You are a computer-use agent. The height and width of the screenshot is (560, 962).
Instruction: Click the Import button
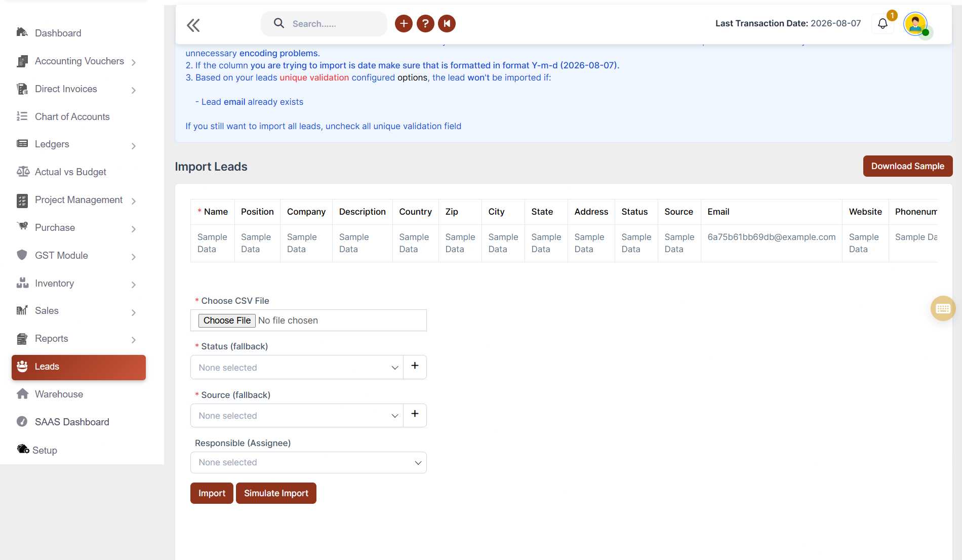pyautogui.click(x=212, y=493)
